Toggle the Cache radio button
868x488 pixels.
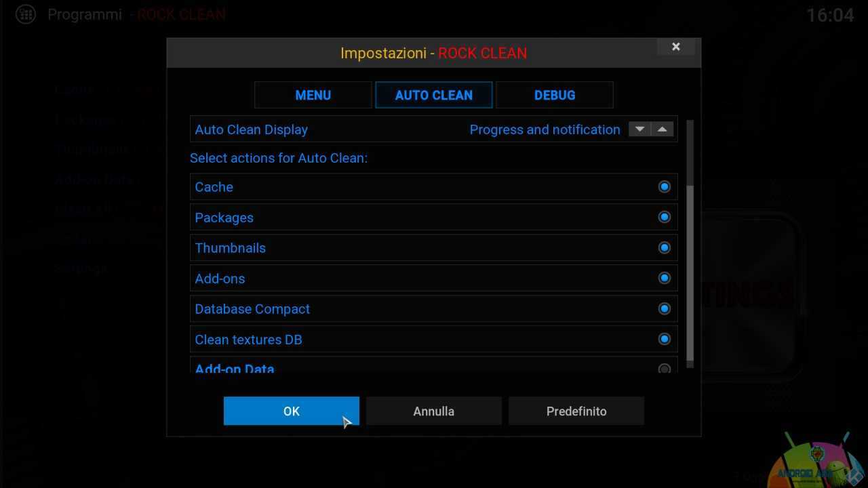click(x=665, y=186)
